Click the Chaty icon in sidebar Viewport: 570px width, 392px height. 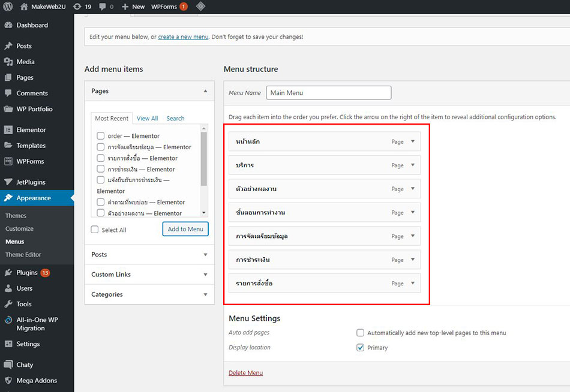coord(8,365)
